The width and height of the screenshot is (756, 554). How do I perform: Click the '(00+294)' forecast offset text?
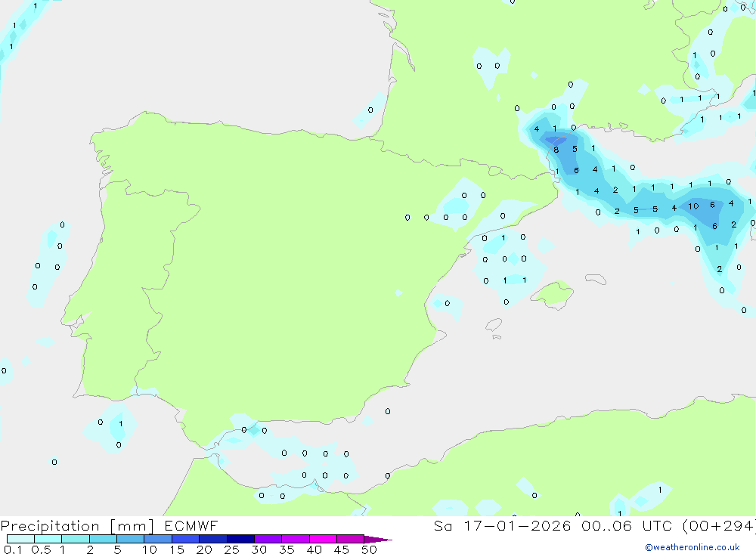coord(719,525)
